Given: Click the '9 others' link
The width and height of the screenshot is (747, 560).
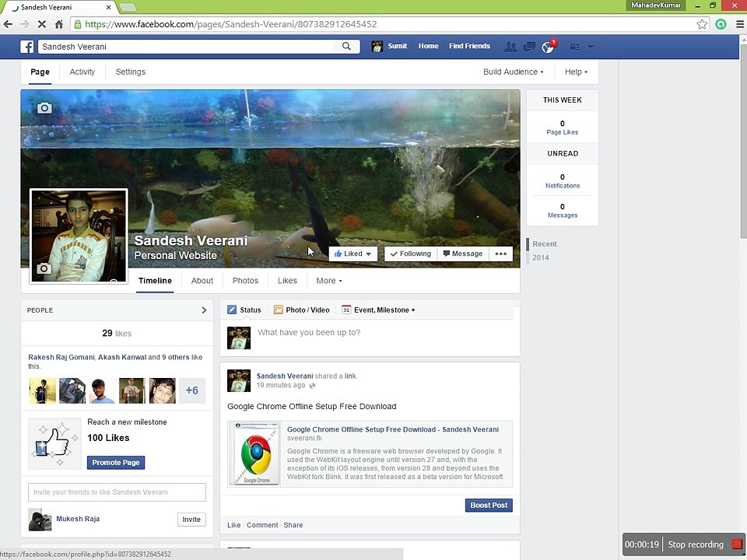Looking at the screenshot, I should pyautogui.click(x=176, y=357).
